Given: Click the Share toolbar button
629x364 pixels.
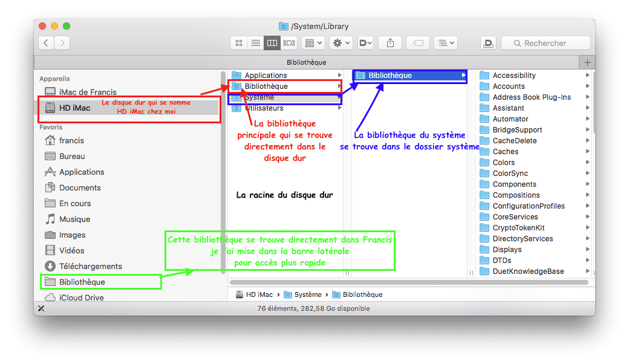Looking at the screenshot, I should pyautogui.click(x=390, y=43).
